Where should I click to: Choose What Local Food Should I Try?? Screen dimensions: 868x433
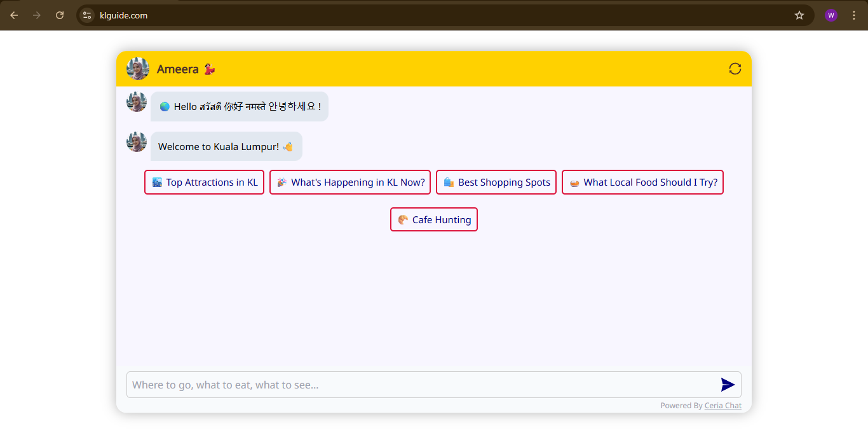tap(642, 182)
